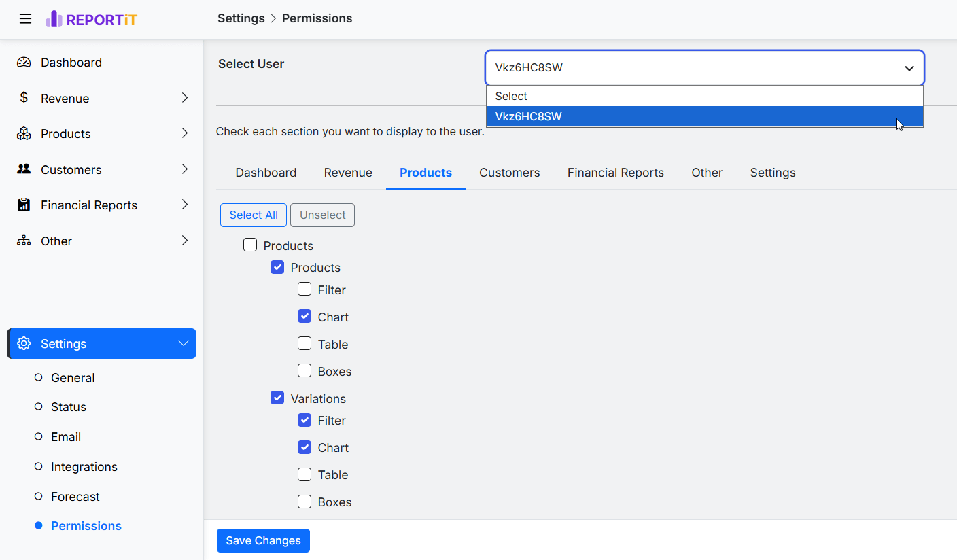Collapse the Settings menu chevron

tap(184, 344)
